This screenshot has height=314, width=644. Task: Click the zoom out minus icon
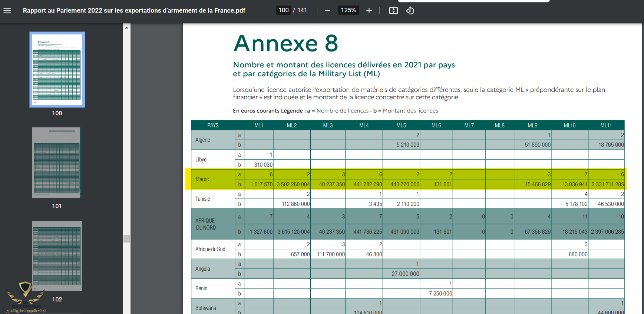click(x=327, y=11)
